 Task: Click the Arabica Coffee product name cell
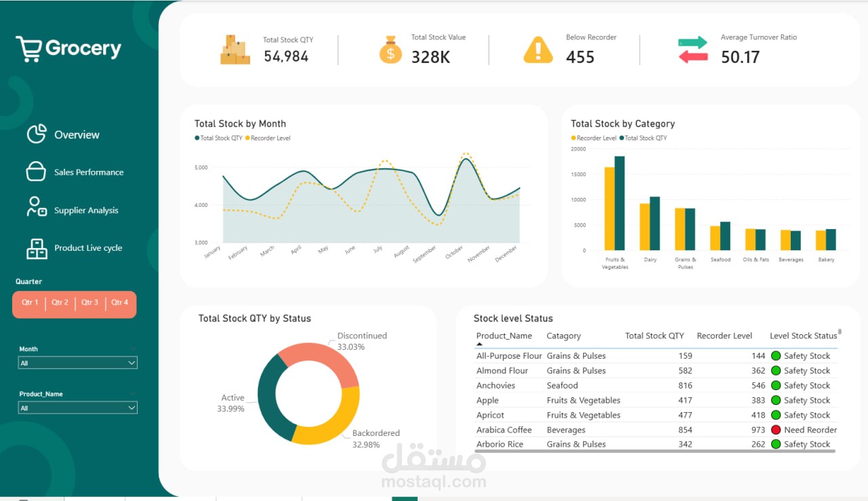504,430
